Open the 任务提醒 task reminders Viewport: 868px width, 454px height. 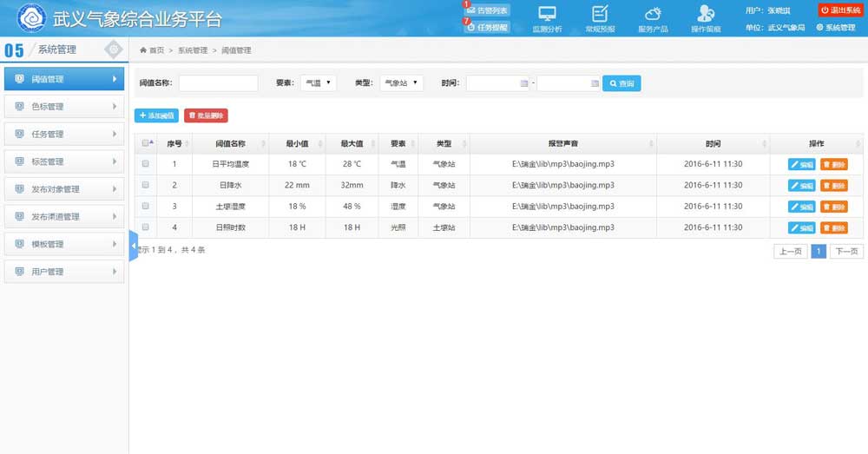click(x=488, y=27)
